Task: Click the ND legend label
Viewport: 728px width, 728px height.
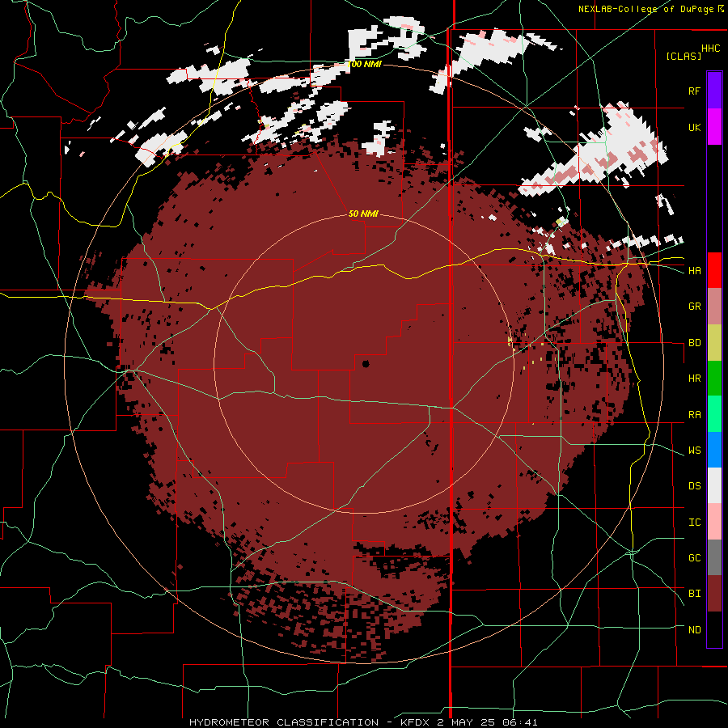Action: point(694,630)
